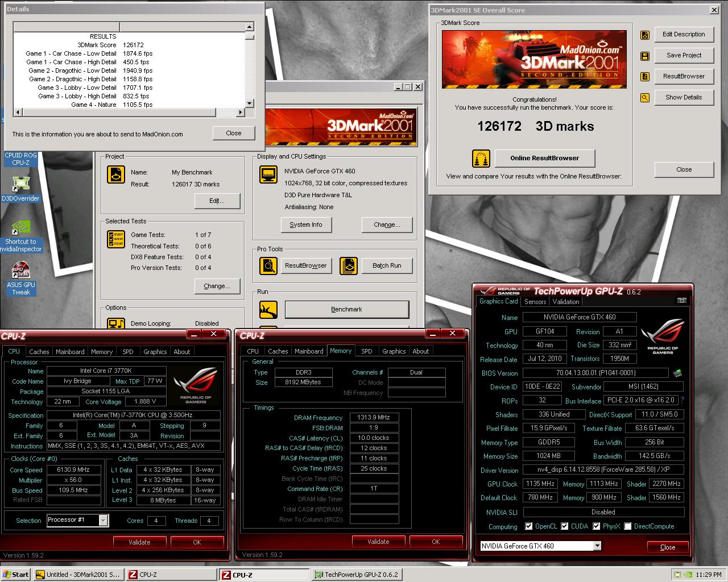Click the Online ResultBrowser button

click(544, 159)
